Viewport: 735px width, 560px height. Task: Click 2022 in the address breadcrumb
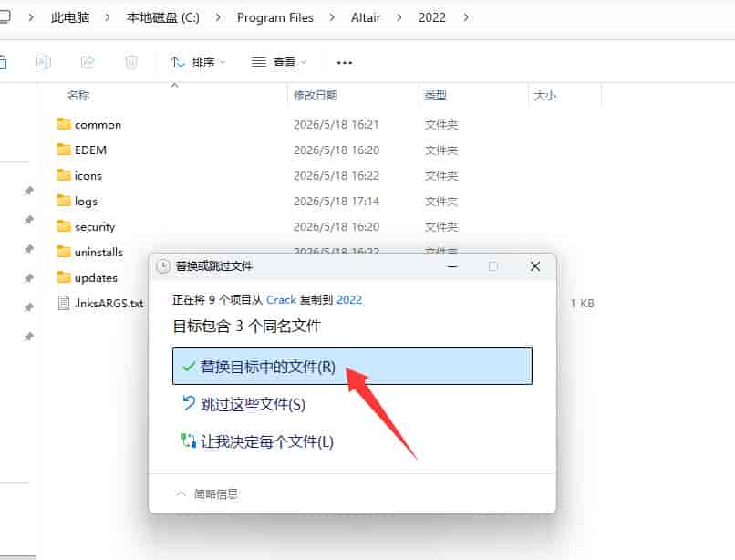431,17
